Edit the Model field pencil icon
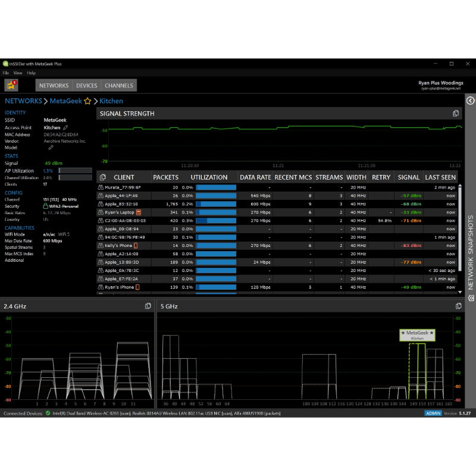The width and height of the screenshot is (476, 476). [51, 148]
